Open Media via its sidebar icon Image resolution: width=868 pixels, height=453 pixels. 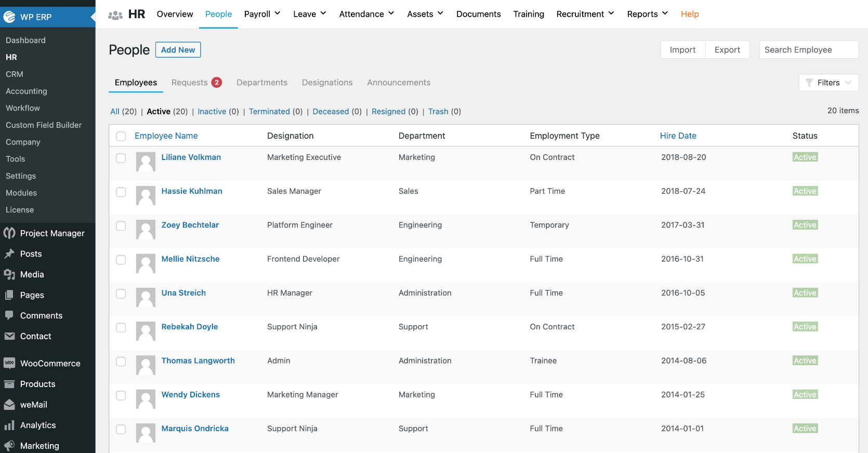[9, 274]
